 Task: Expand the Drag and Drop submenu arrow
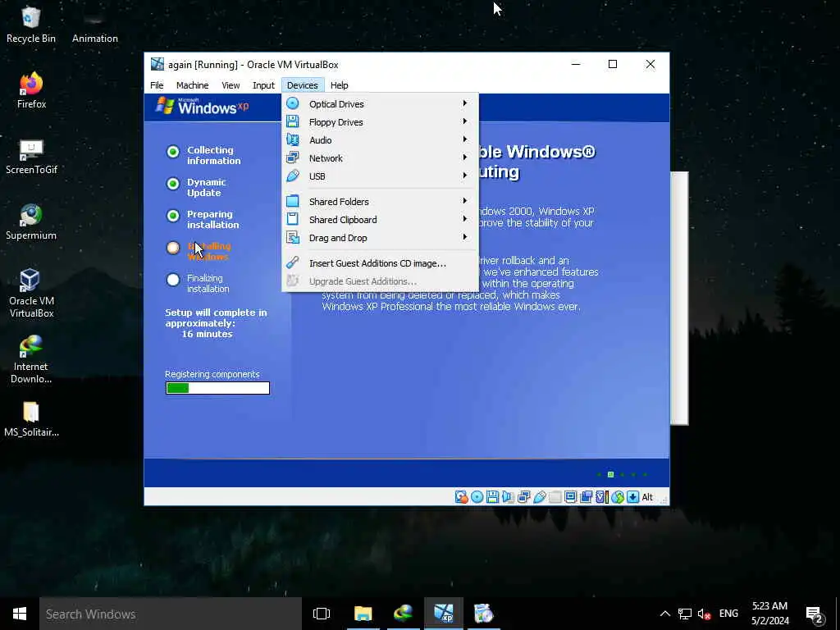click(464, 237)
